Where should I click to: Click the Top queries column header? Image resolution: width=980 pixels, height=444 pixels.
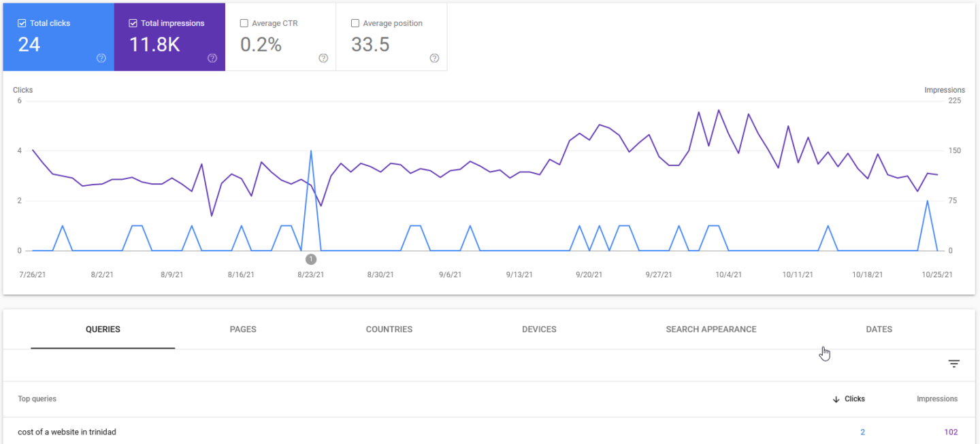(37, 399)
